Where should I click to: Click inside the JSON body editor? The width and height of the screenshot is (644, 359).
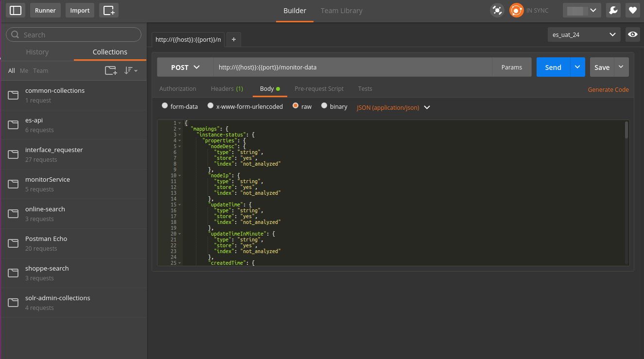403,193
